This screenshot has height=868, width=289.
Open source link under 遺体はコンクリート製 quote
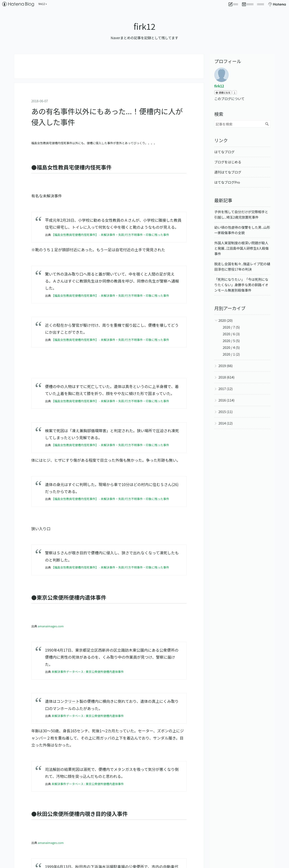click(x=88, y=716)
